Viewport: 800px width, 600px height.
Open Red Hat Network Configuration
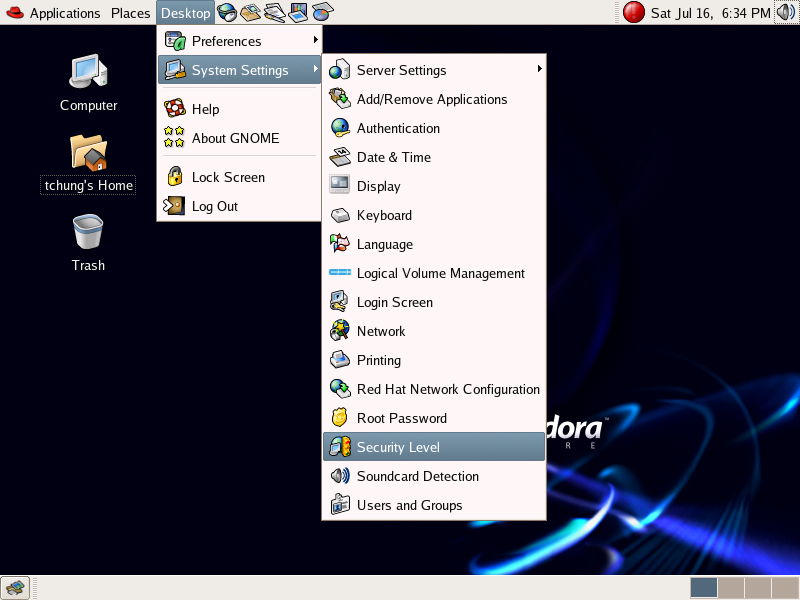[434, 389]
